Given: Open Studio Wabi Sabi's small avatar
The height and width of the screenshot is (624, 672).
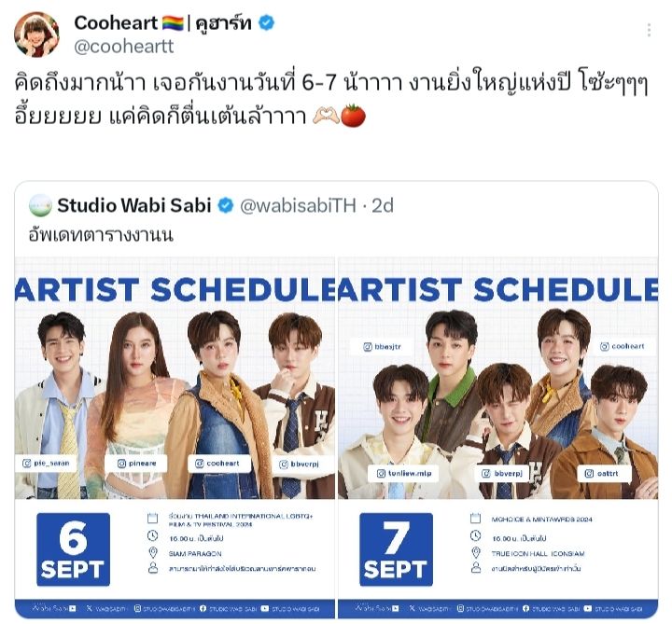Looking at the screenshot, I should coord(40,205).
